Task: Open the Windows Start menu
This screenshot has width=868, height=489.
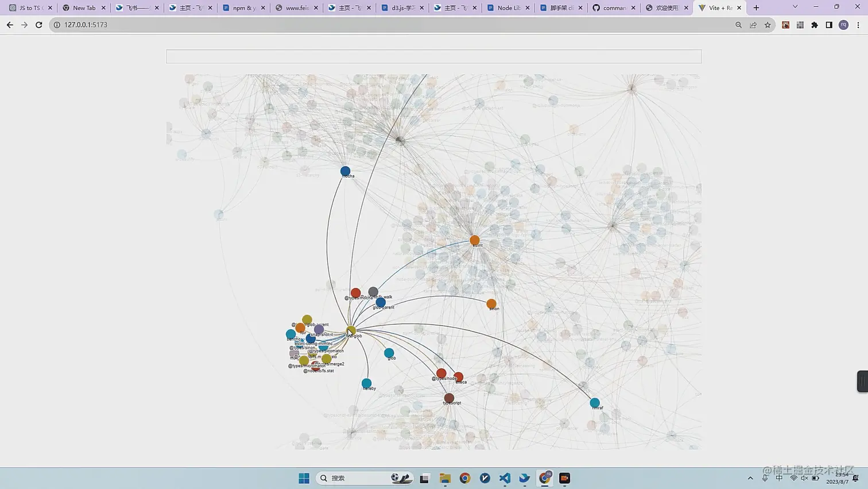Action: [x=304, y=478]
